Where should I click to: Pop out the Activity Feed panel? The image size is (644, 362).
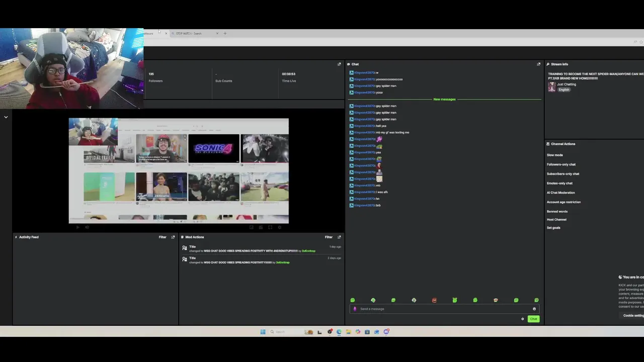pos(173,237)
